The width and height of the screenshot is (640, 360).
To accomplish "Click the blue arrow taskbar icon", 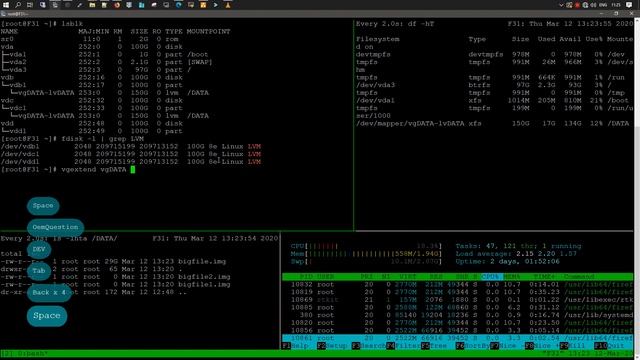I will pyautogui.click(x=216, y=5).
